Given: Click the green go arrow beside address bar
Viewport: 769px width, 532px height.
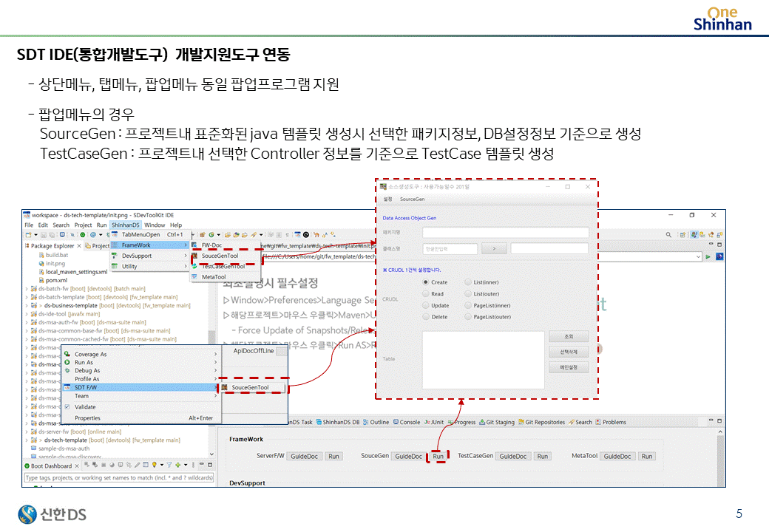Looking at the screenshot, I should pyautogui.click(x=708, y=256).
